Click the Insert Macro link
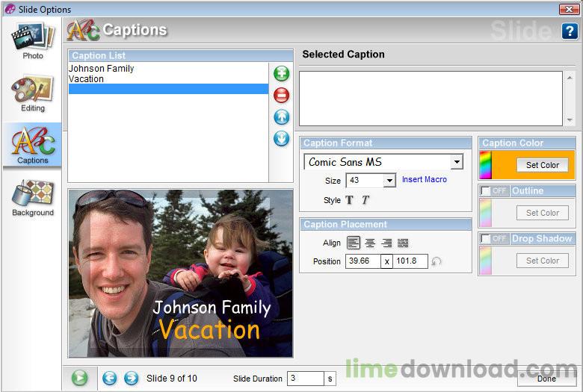 coord(424,180)
